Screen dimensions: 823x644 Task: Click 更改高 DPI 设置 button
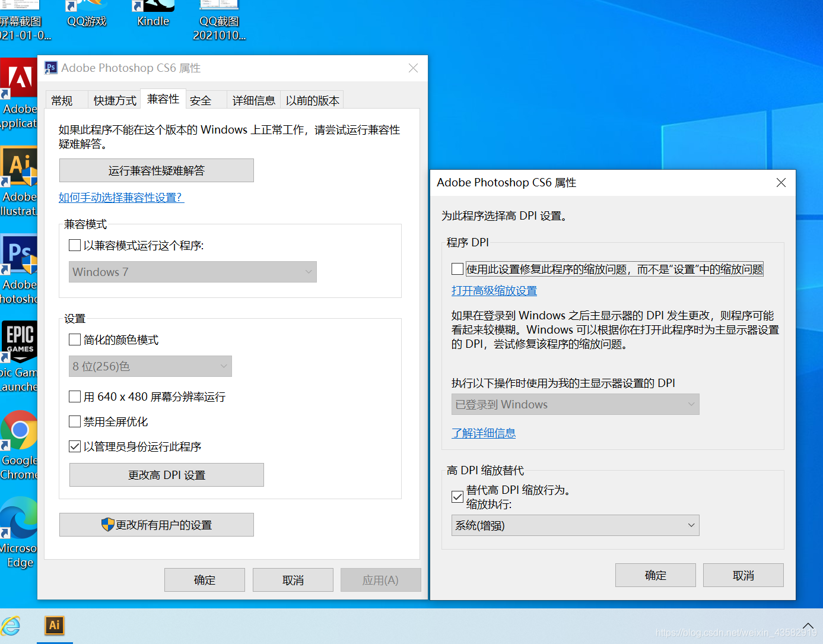click(167, 475)
